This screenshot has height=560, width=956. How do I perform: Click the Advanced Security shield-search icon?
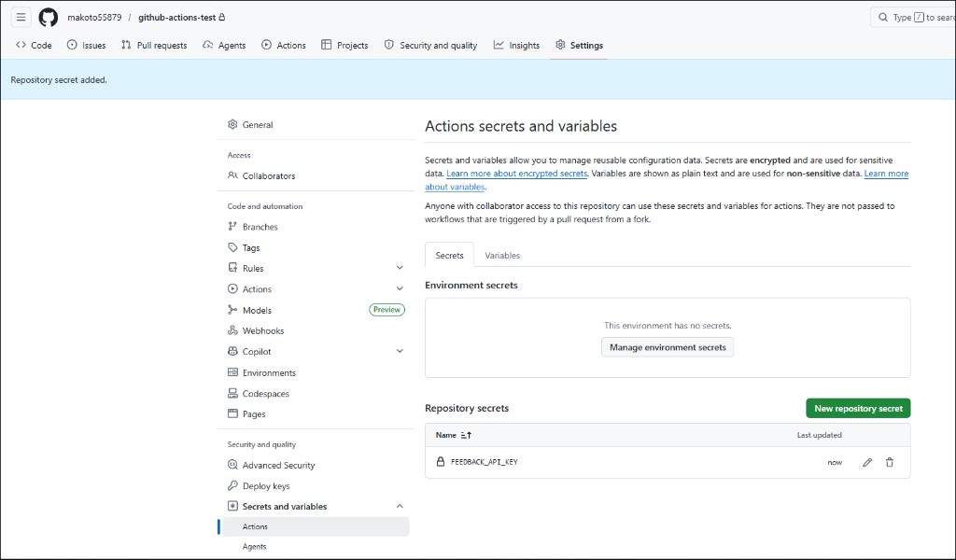pos(232,465)
